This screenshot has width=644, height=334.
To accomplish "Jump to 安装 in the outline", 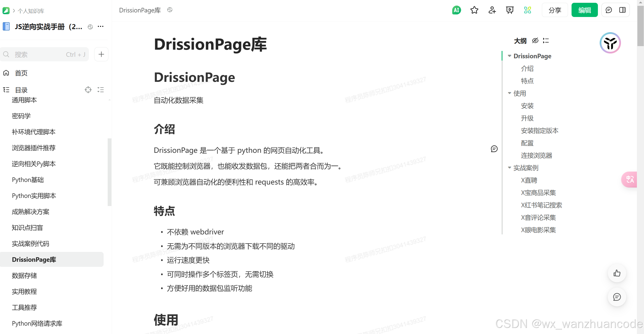I will (x=527, y=106).
